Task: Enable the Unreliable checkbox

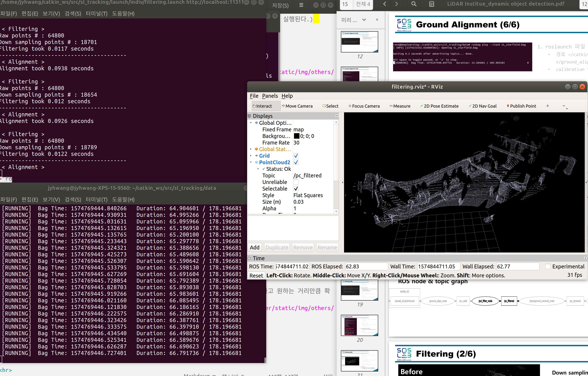Action: click(x=296, y=182)
